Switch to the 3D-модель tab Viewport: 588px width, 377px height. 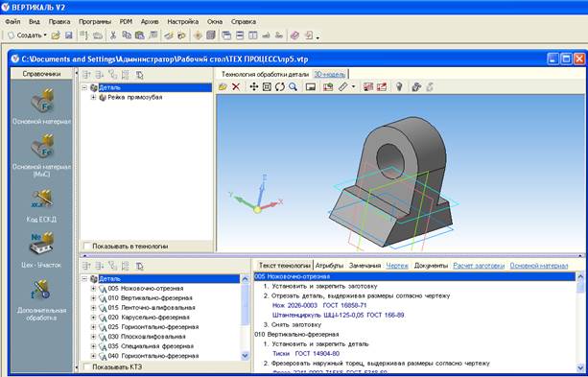point(329,74)
